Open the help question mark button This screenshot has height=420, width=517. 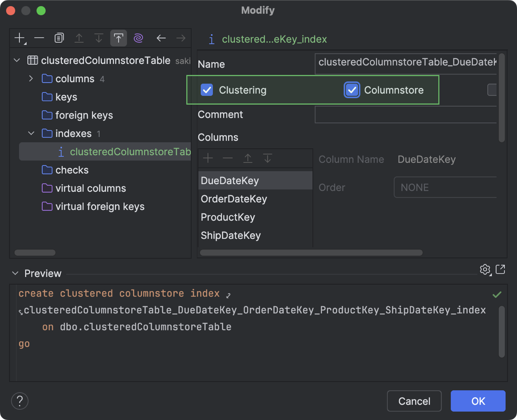20,401
